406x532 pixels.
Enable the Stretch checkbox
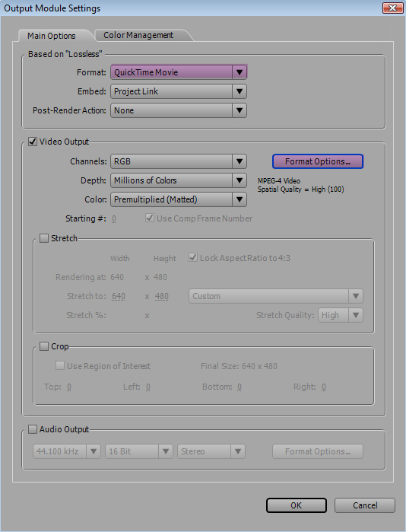[44, 238]
